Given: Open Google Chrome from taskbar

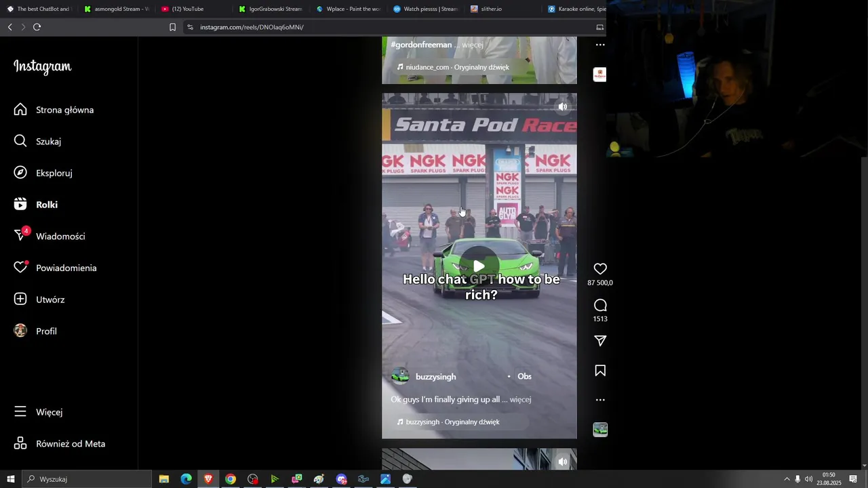Looking at the screenshot, I should [x=231, y=479].
